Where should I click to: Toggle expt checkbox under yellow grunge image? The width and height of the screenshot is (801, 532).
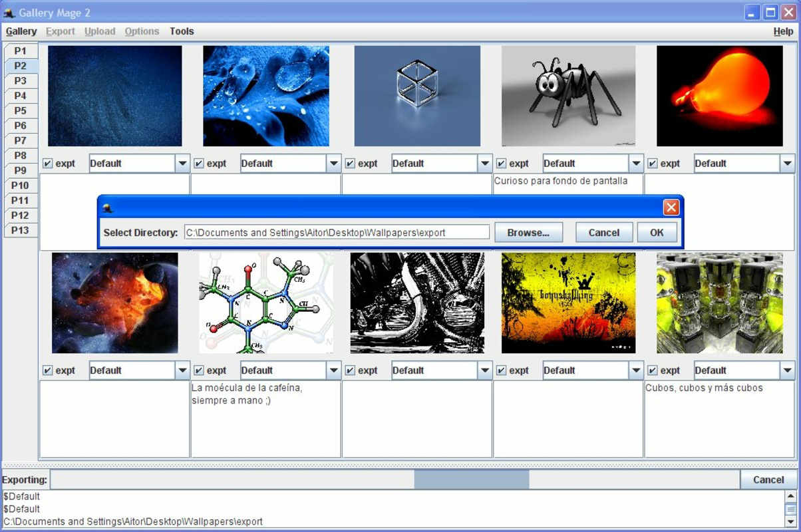click(502, 370)
